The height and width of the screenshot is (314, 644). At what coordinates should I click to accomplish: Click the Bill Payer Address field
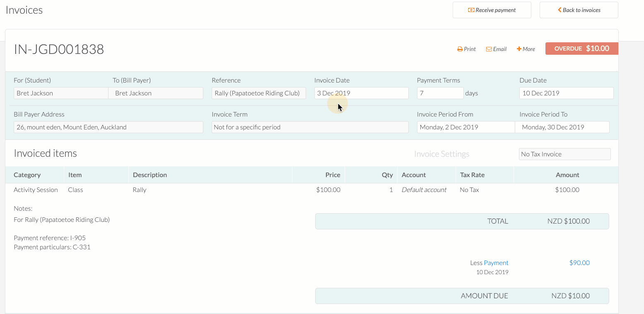point(109,127)
